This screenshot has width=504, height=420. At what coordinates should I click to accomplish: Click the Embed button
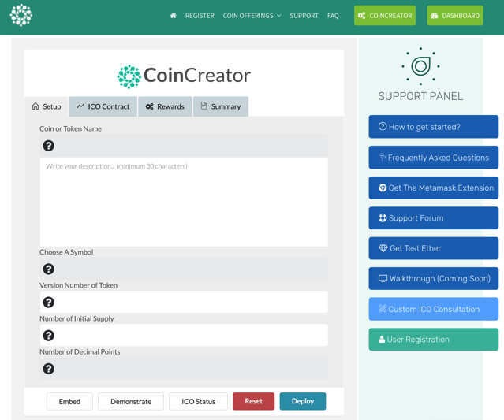click(69, 401)
